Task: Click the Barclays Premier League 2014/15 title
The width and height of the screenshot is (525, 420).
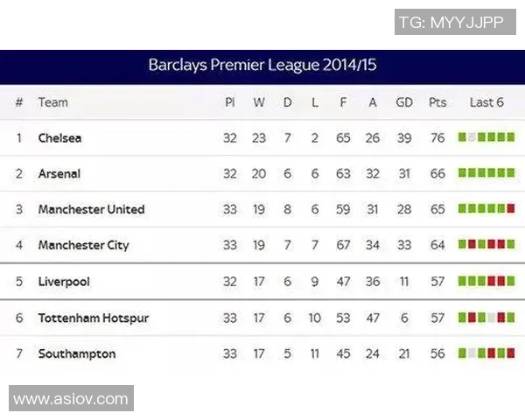Action: click(262, 66)
